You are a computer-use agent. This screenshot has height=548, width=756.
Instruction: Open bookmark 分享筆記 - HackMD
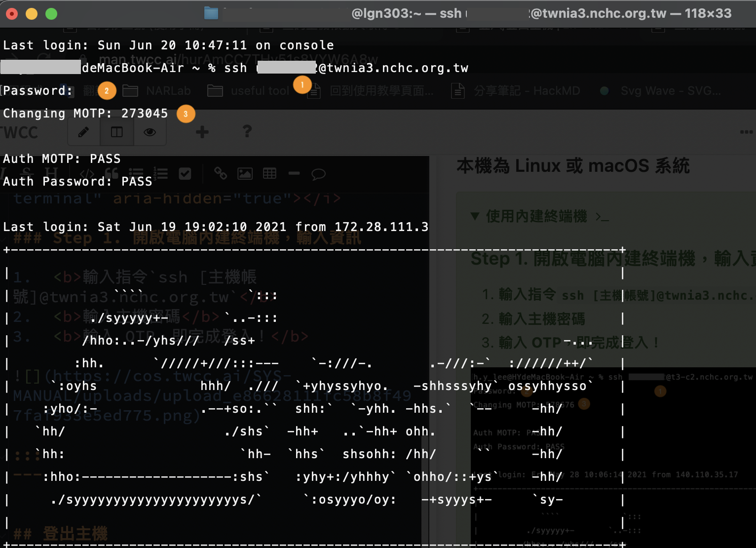pos(516,91)
